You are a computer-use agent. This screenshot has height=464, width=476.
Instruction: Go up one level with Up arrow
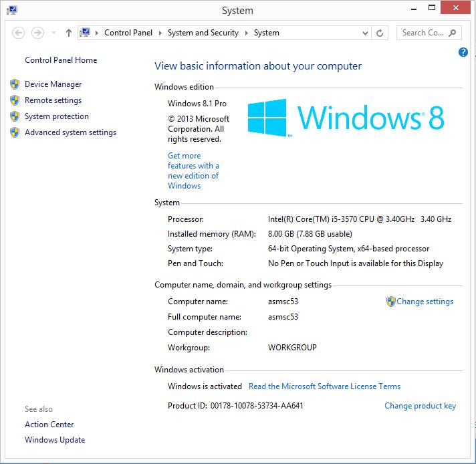coord(69,33)
